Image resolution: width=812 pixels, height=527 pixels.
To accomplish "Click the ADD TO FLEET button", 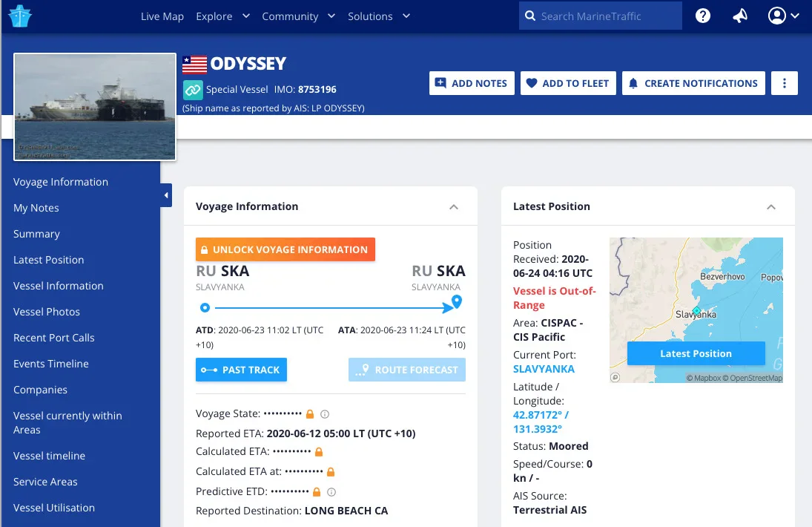I will pos(567,83).
